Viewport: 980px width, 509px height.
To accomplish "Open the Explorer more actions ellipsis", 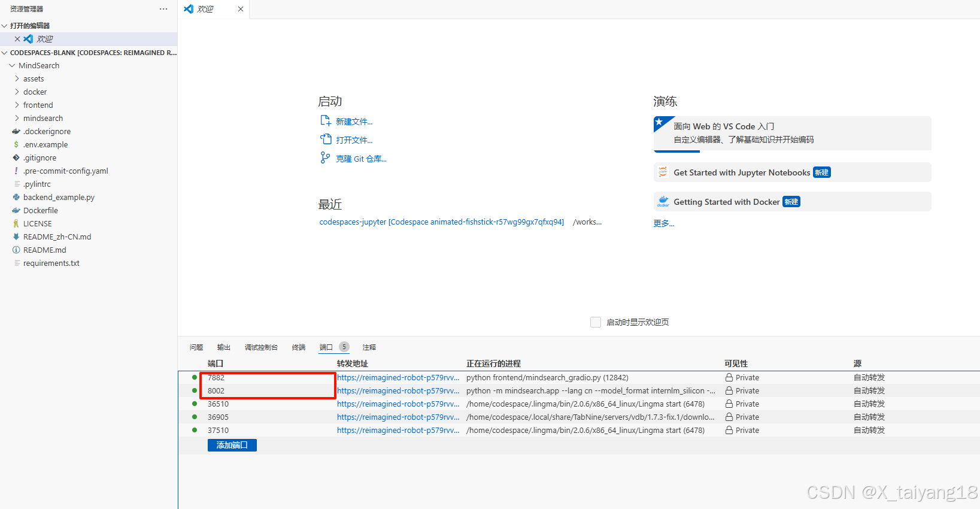I will click(163, 9).
